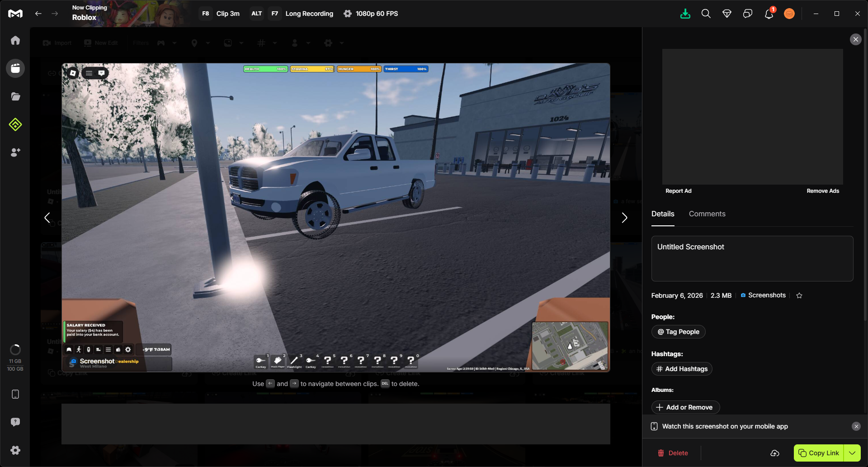Viewport: 868px width, 467px height.
Task: Go to next screenshot arrow
Action: [624, 218]
